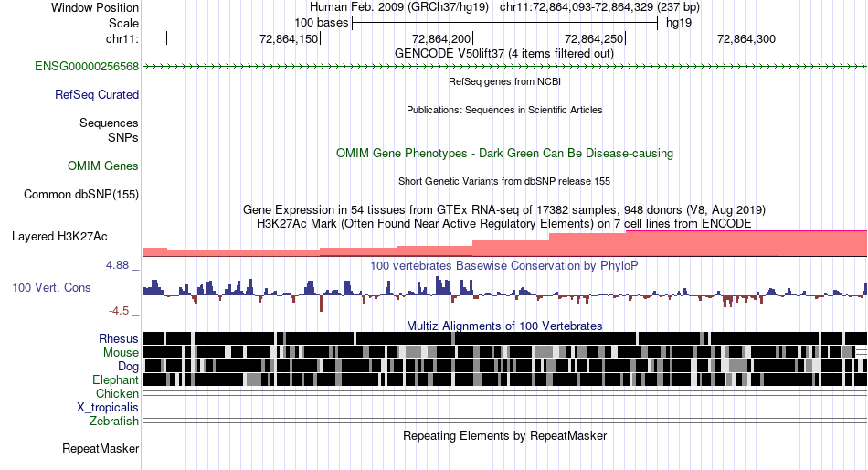Click the GENCODE V50lift37 track title
Viewport: 868px width, 470px height.
pos(504,54)
